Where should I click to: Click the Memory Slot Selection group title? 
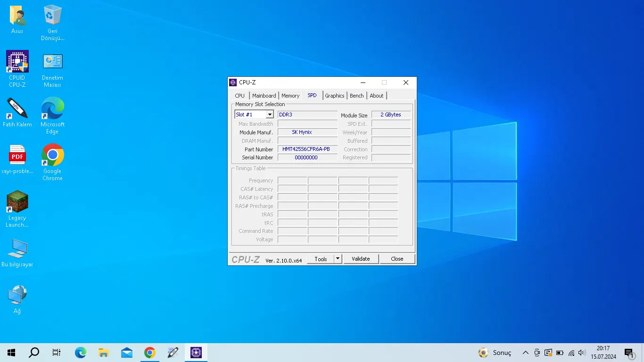[260, 104]
